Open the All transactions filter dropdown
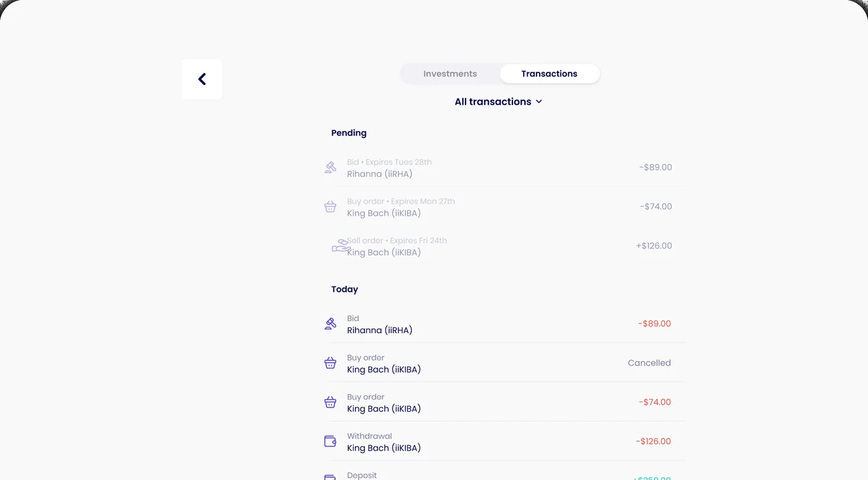868x480 pixels. (498, 102)
